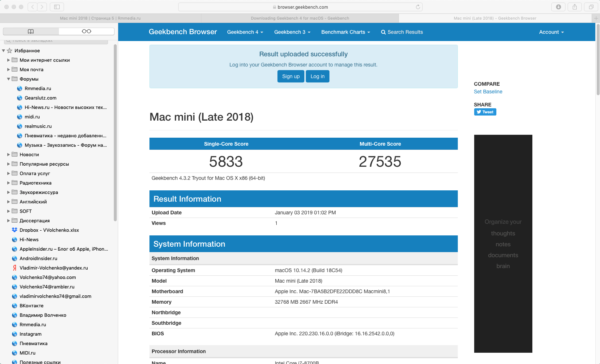Screen dimensions: 600x364
Task: Open the AppleInsider.ru bookmark
Action: click(x=64, y=249)
